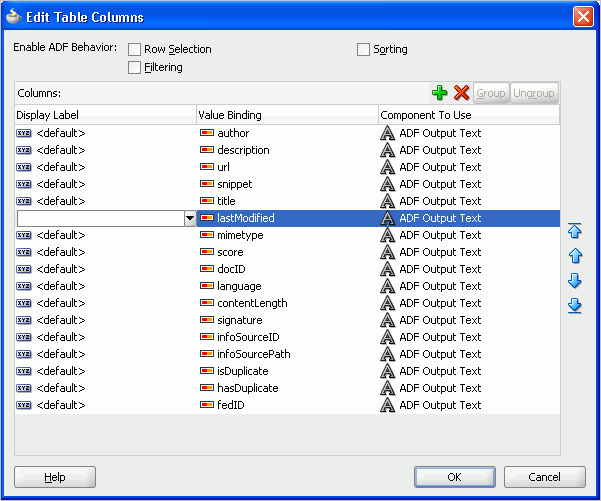Move selected column to bottom arrow
Viewport: 601px width, 501px height.
[575, 306]
